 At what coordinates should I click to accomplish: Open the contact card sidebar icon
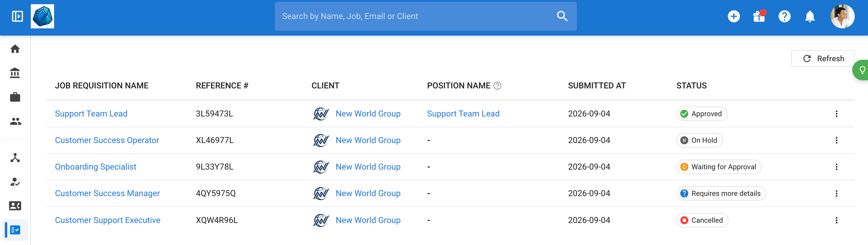15,206
